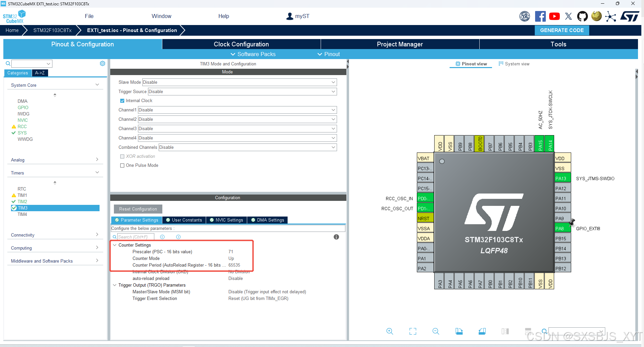Screen dimensions: 644x347
Task: Open the Trigger Source dropdown
Action: tap(242, 92)
